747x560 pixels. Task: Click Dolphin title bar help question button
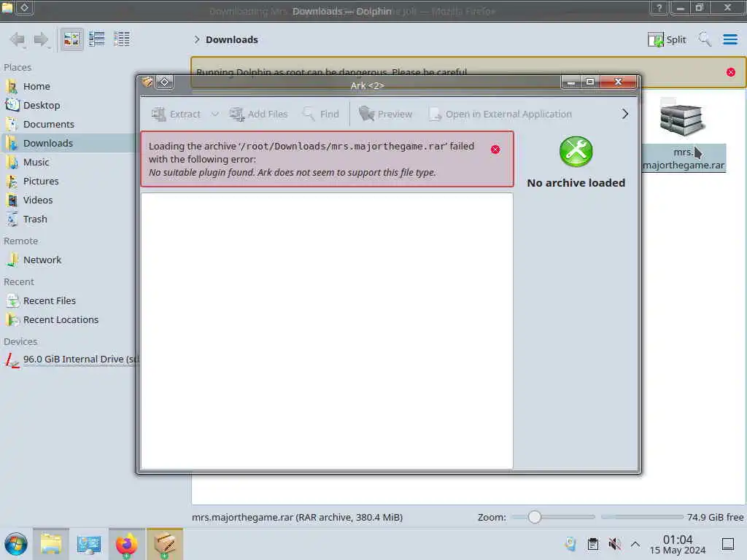(659, 7)
